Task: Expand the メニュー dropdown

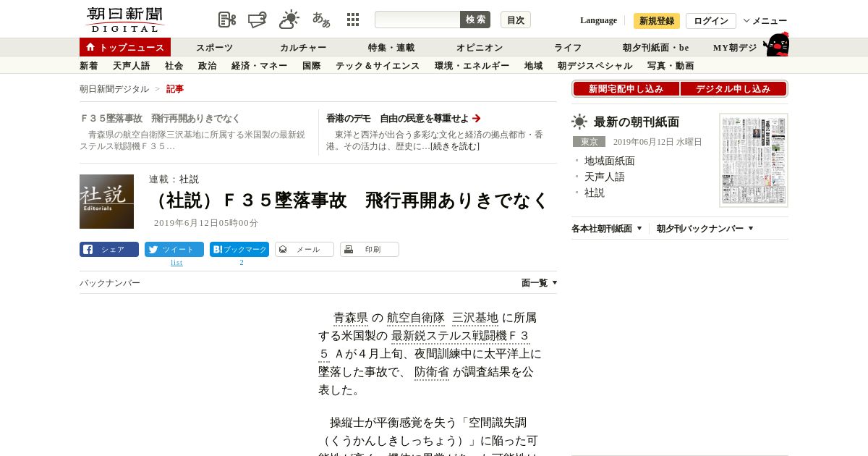Action: pos(765,21)
